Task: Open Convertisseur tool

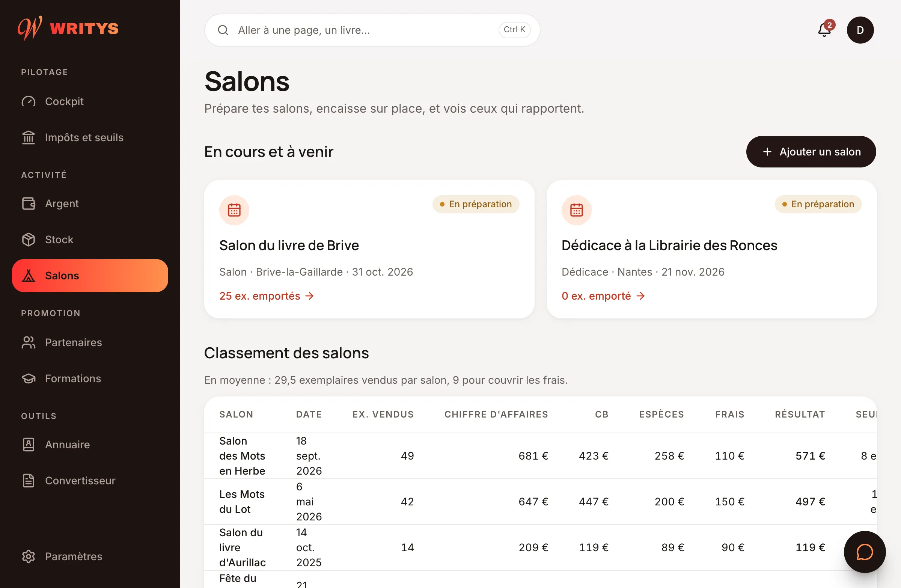Action: point(90,481)
